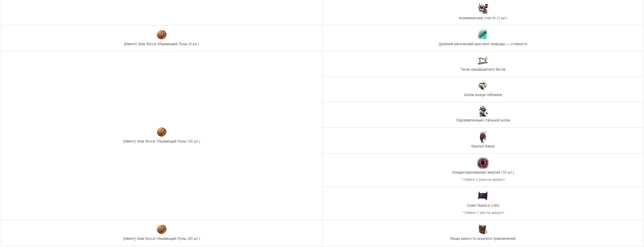Viewport: 644px width, 247px height.
Task: Click the green Древний магический кристалл природы icon
Action: pos(483,34)
